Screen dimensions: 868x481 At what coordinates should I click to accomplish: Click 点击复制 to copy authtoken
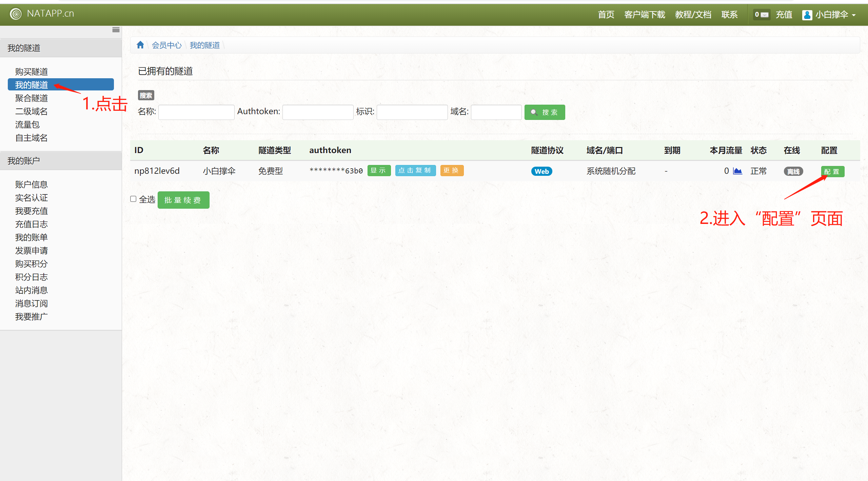tap(415, 170)
